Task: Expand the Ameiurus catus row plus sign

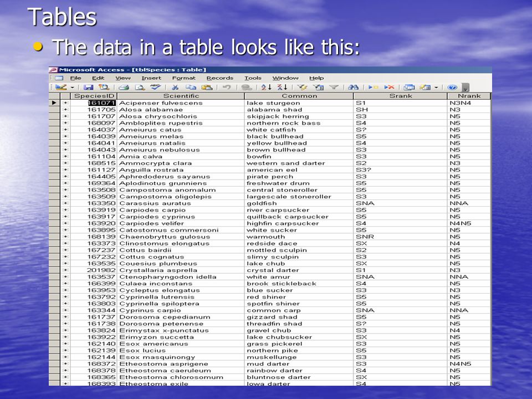Action: pos(65,130)
